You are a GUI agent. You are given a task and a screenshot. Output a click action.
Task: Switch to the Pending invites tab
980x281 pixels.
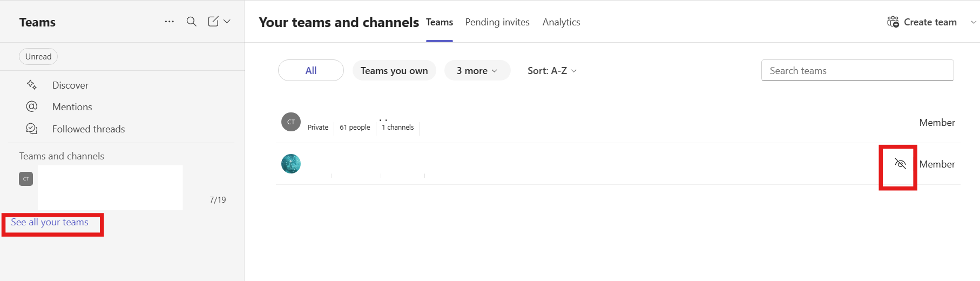(x=497, y=22)
